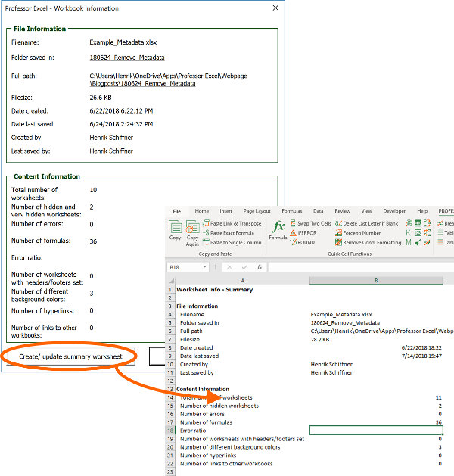The image size is (454, 476).
Task: Click the Copy Again icon
Action: pos(192,233)
